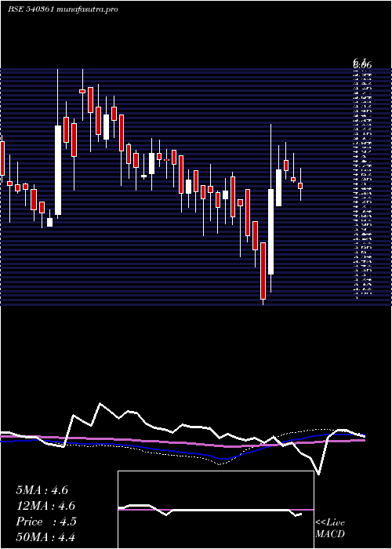This screenshot has width=392, height=549.
Task: Click the BSE 540361 munafasutra.pro title text
Action: (x=63, y=9)
